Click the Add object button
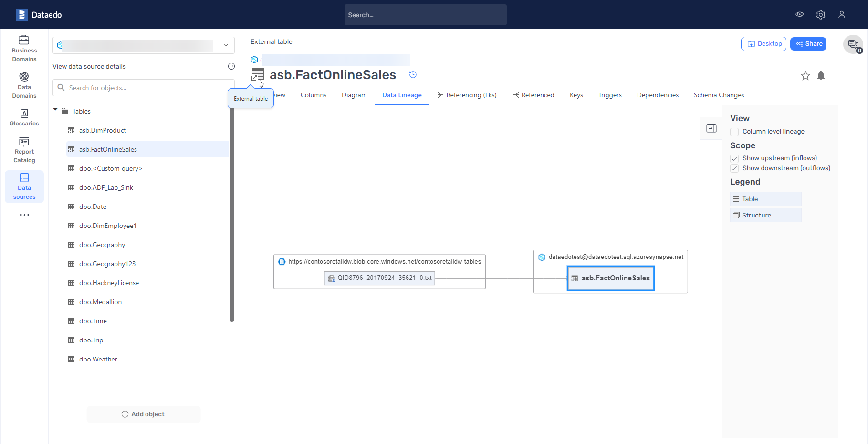The width and height of the screenshot is (868, 444). (144, 414)
